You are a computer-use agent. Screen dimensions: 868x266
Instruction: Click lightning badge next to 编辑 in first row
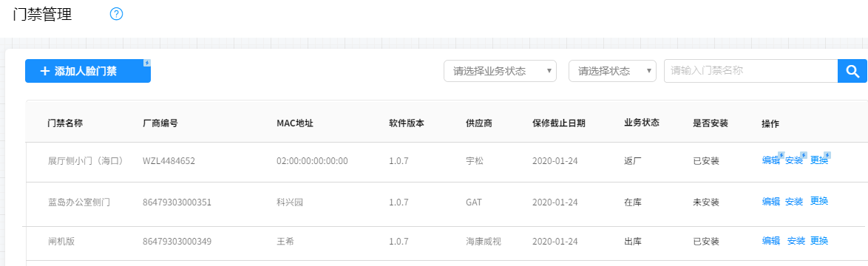pyautogui.click(x=781, y=154)
